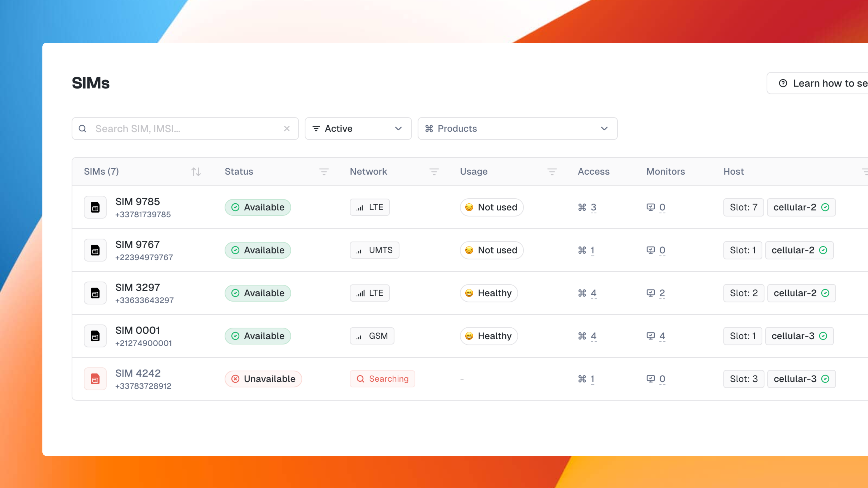Viewport: 868px width, 488px height.
Task: Open the Status column filter icon
Action: [x=323, y=172]
